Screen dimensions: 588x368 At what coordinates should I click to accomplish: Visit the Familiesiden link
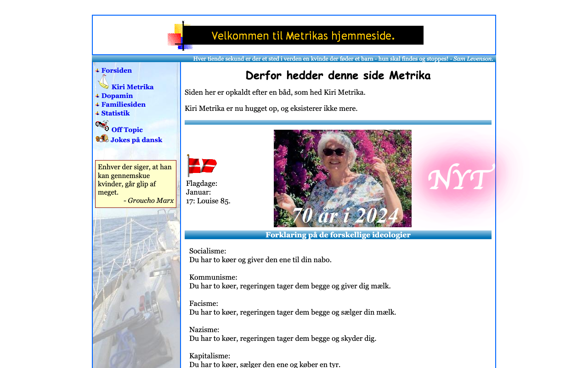pos(124,104)
